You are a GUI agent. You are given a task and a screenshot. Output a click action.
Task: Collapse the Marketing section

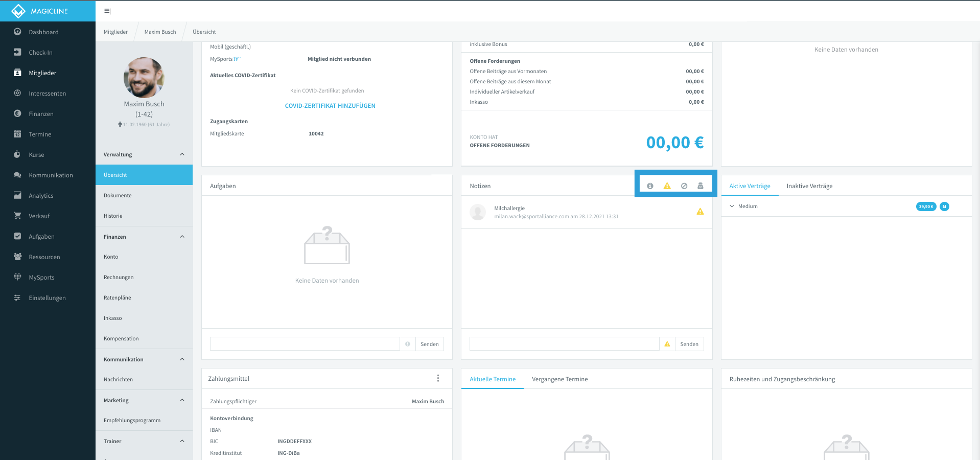click(182, 400)
